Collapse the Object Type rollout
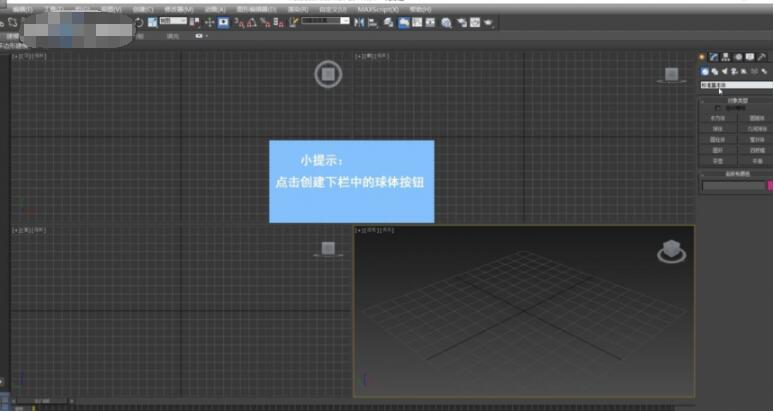The width and height of the screenshot is (774, 412). (x=736, y=100)
